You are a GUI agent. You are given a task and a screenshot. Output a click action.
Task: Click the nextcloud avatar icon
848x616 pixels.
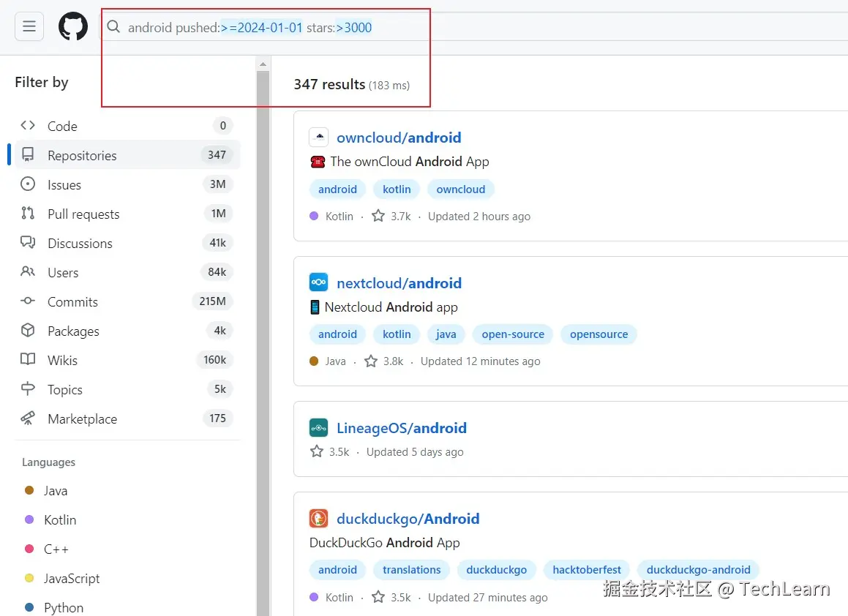(318, 282)
